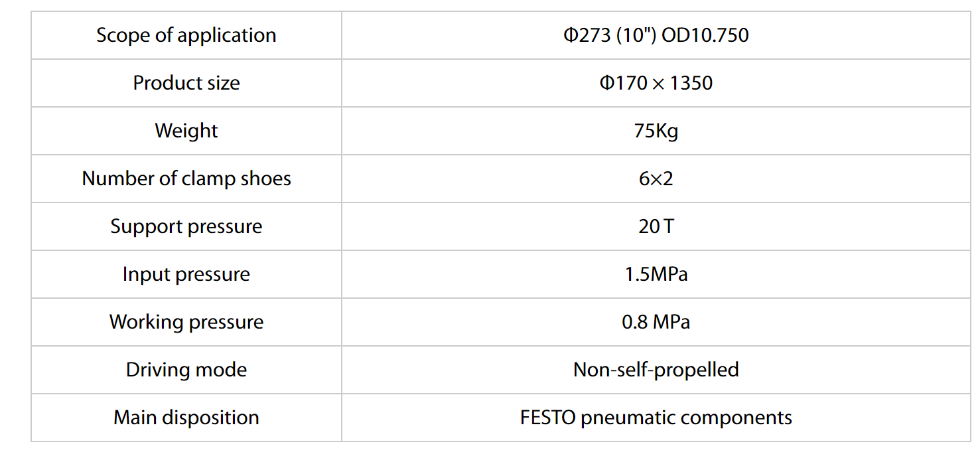Click the 'Product size' label
Viewport: 980px width, 476px height.
coord(186,83)
